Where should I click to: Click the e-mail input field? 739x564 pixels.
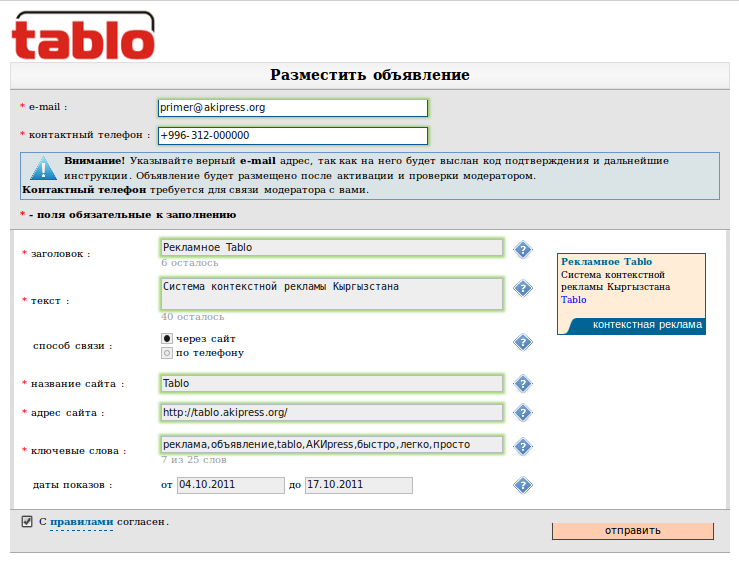[x=292, y=108]
